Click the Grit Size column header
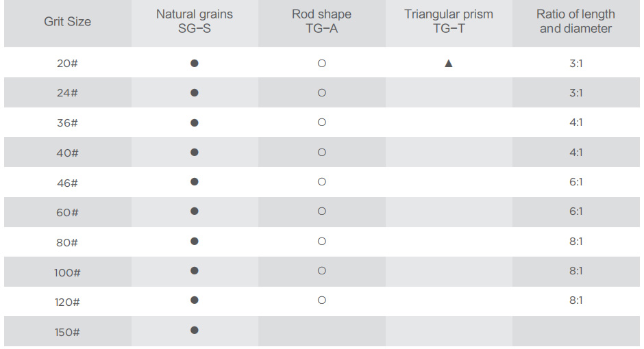 pos(67,21)
